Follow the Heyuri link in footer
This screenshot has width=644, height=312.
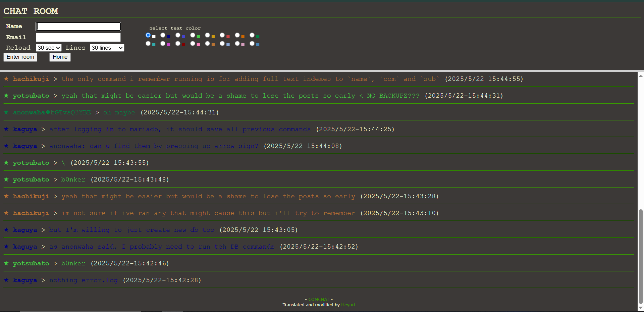coord(348,305)
